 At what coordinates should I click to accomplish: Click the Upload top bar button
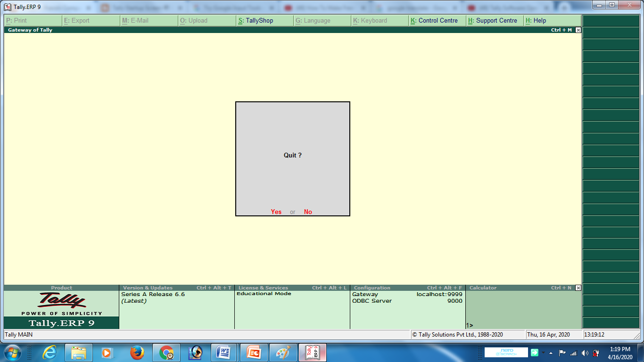[x=207, y=21]
